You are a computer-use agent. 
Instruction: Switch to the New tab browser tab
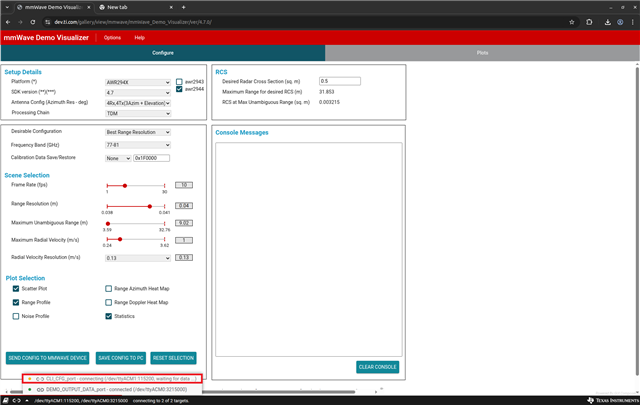(136, 7)
